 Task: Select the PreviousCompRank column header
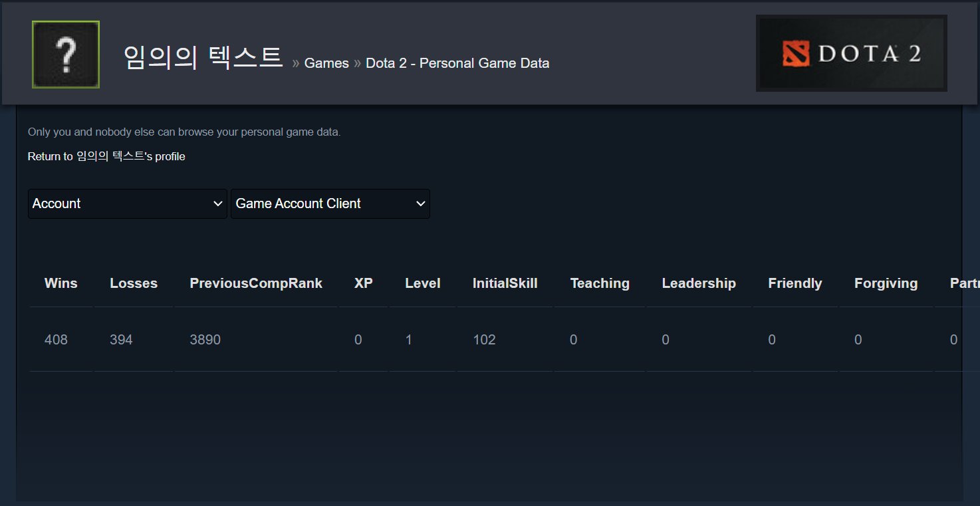(256, 283)
